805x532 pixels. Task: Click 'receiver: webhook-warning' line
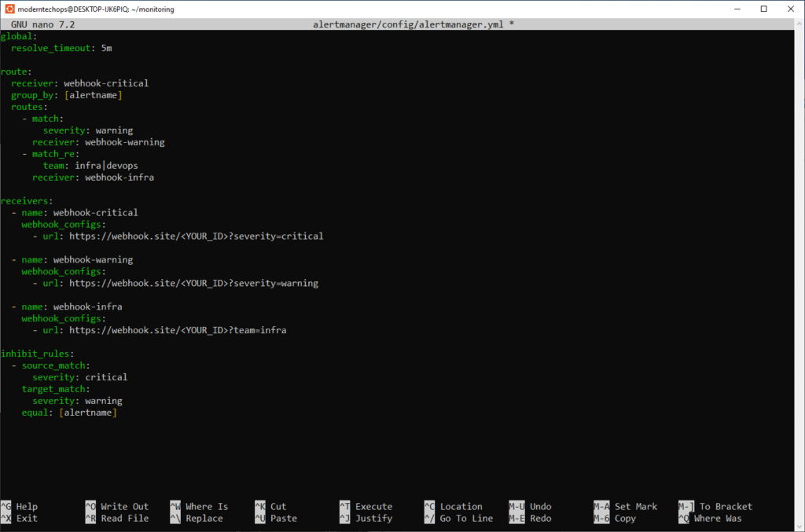[98, 142]
